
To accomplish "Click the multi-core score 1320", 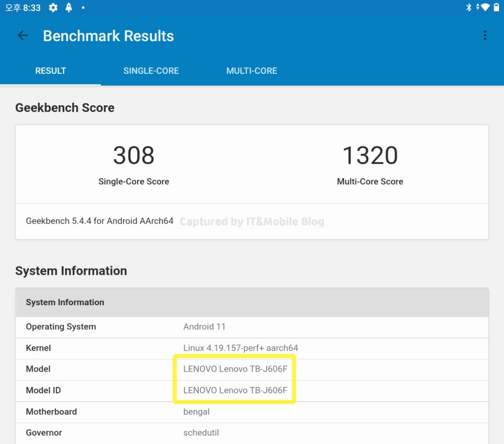I will pyautogui.click(x=370, y=155).
